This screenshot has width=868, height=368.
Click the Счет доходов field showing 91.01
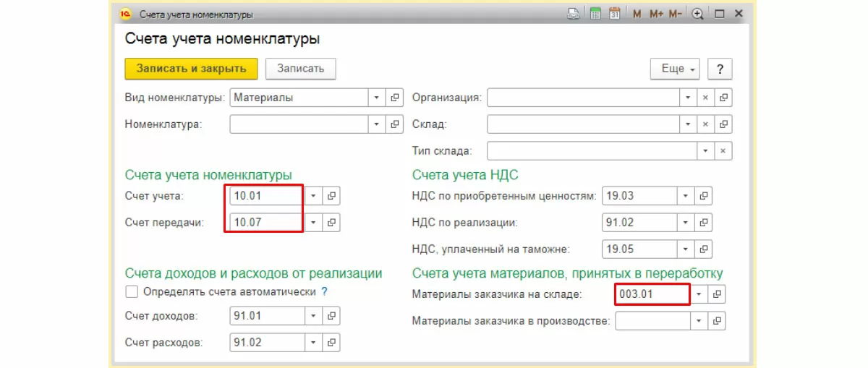[x=267, y=316]
